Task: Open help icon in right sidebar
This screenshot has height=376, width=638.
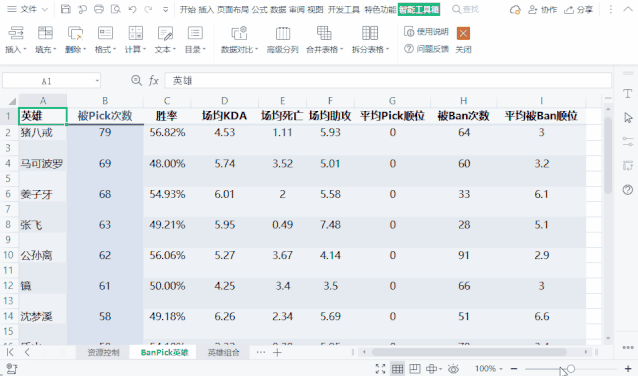Action: coord(628,189)
